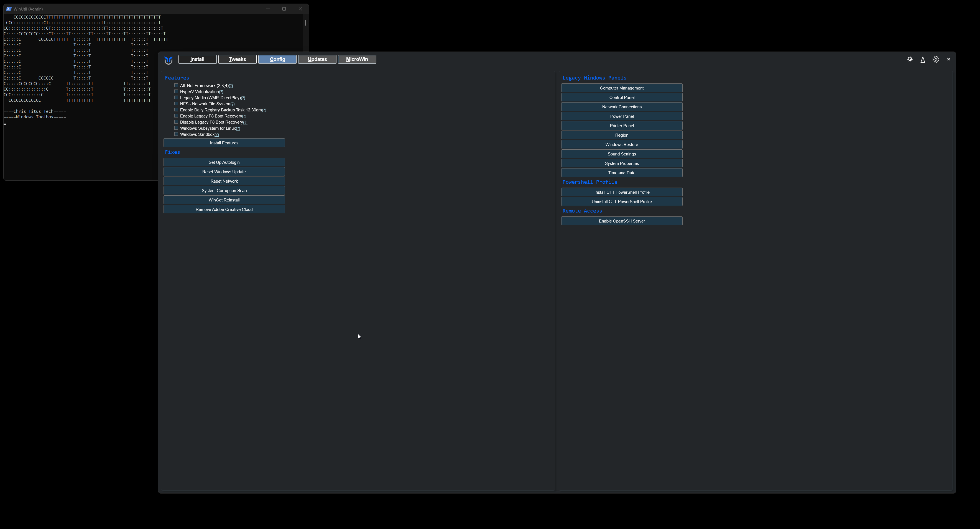Open the MicroWin tab
980x529 pixels.
(x=357, y=59)
